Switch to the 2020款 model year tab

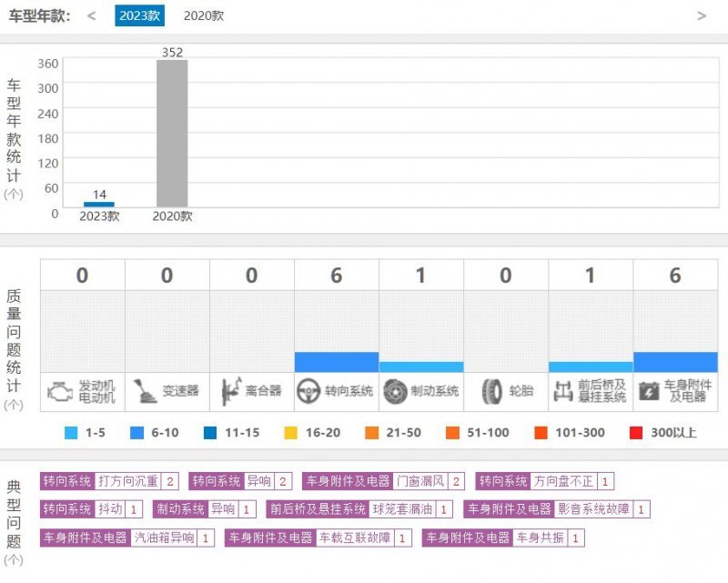coord(203,15)
